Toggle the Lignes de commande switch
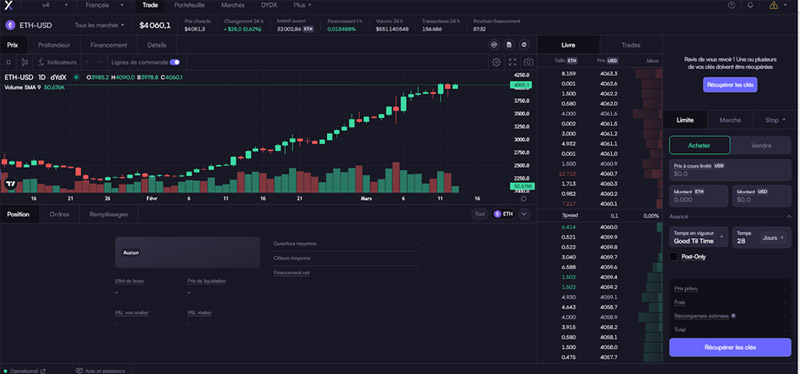800x374 pixels. click(175, 62)
